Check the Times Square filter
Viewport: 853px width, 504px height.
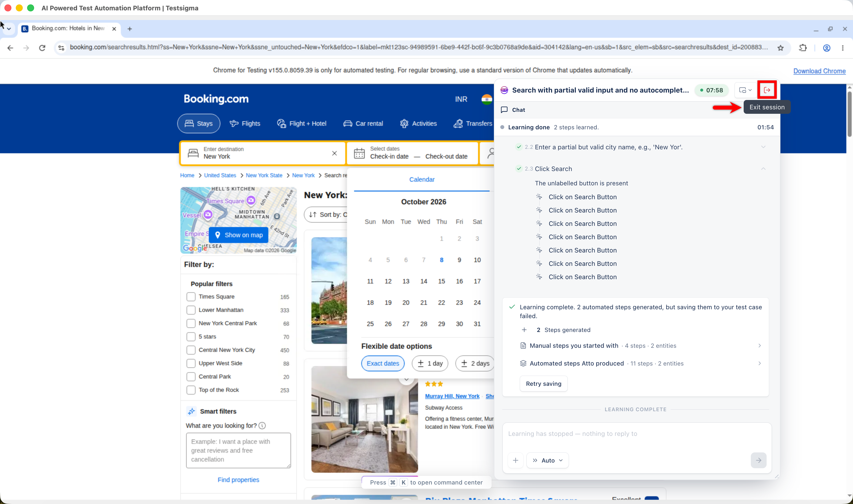coord(191,296)
